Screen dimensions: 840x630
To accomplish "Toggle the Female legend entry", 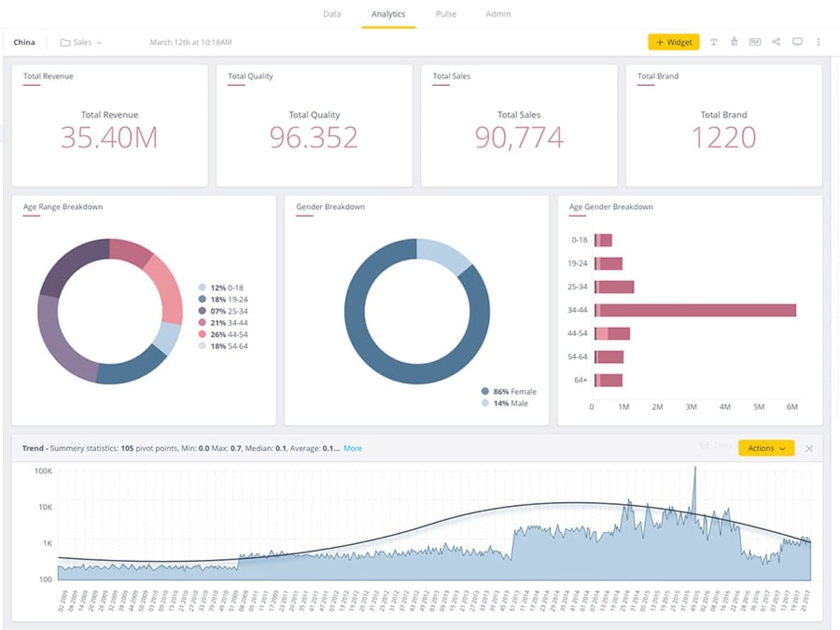I will [x=509, y=391].
